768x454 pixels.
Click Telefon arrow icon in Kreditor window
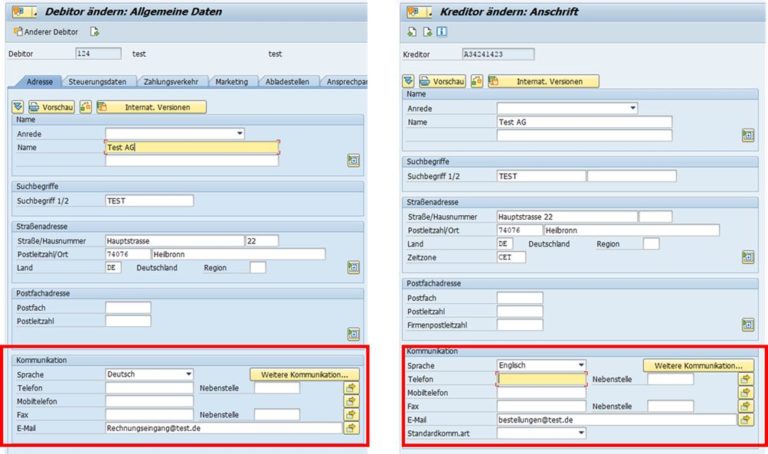tap(745, 379)
